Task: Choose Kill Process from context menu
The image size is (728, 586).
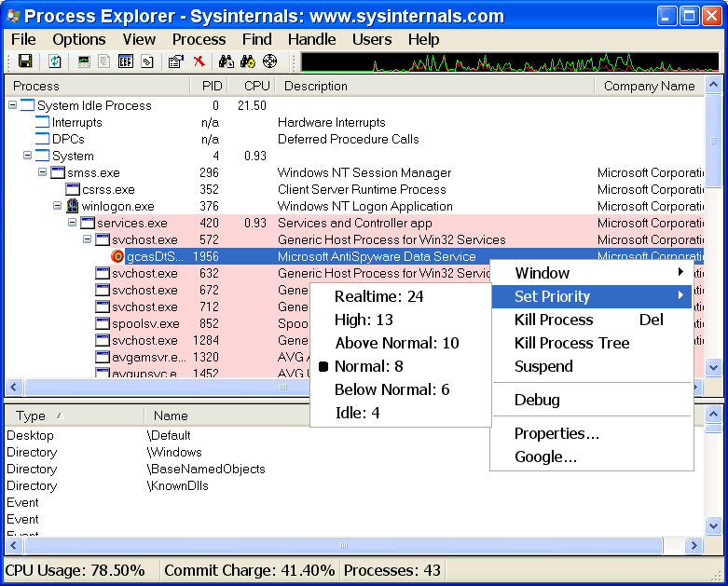Action: (591, 320)
